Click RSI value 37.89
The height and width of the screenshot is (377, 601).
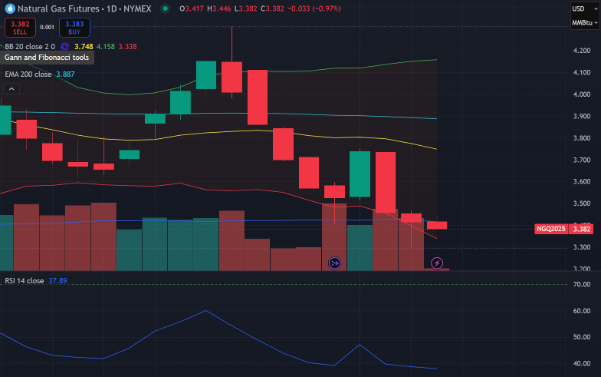(x=58, y=281)
